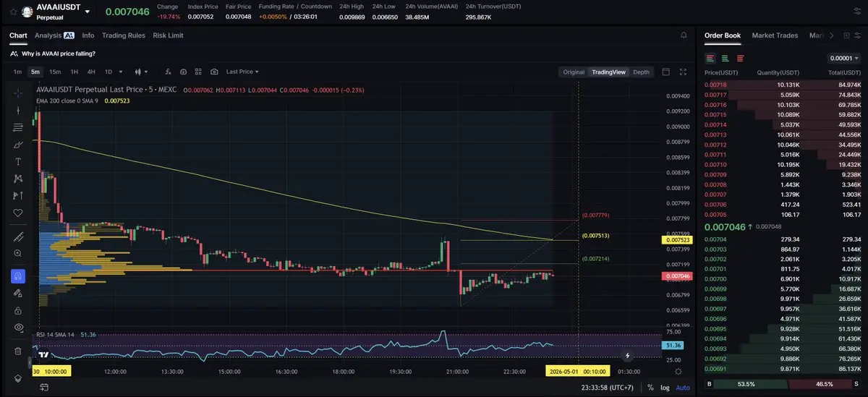
Task: Expand more timeframes dropdown arrow
Action: click(121, 72)
